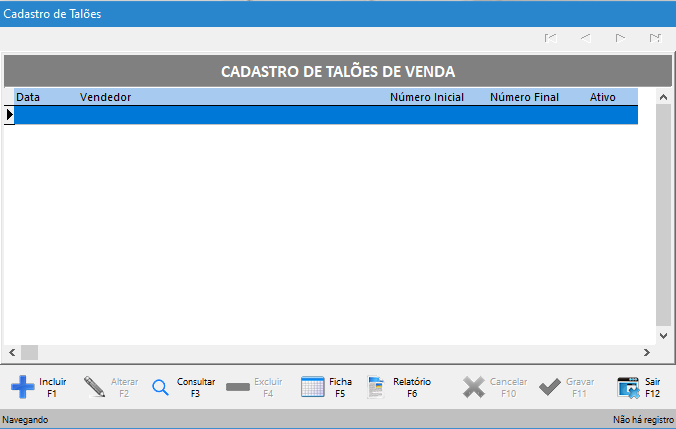The height and width of the screenshot is (429, 676).
Task: Click the Número Final column header
Action: tap(524, 97)
